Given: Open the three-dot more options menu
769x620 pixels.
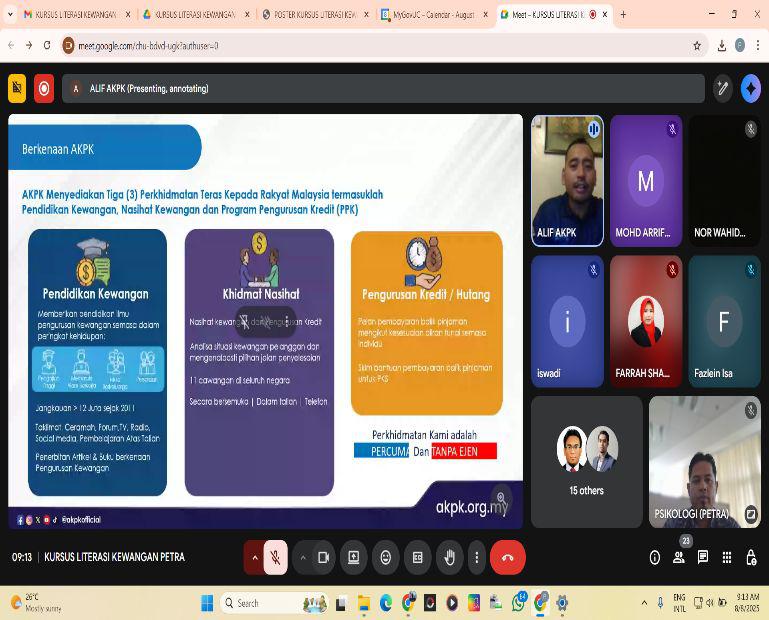Looking at the screenshot, I should [477, 558].
